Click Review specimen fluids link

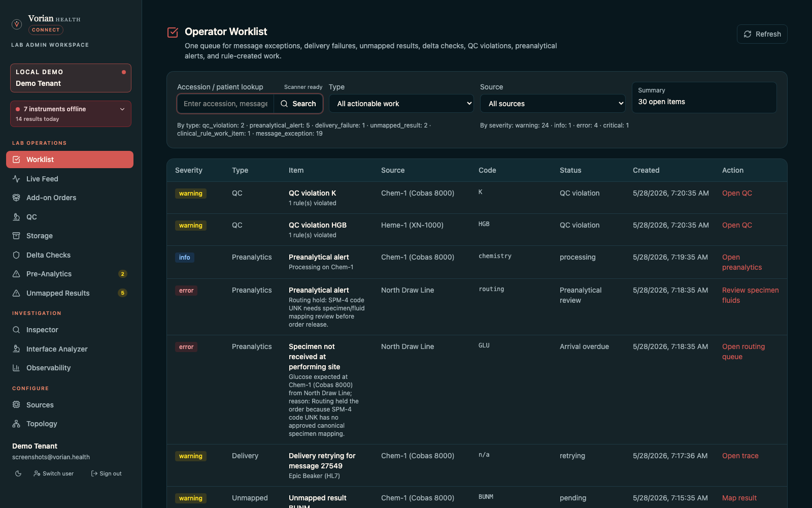[x=750, y=295]
